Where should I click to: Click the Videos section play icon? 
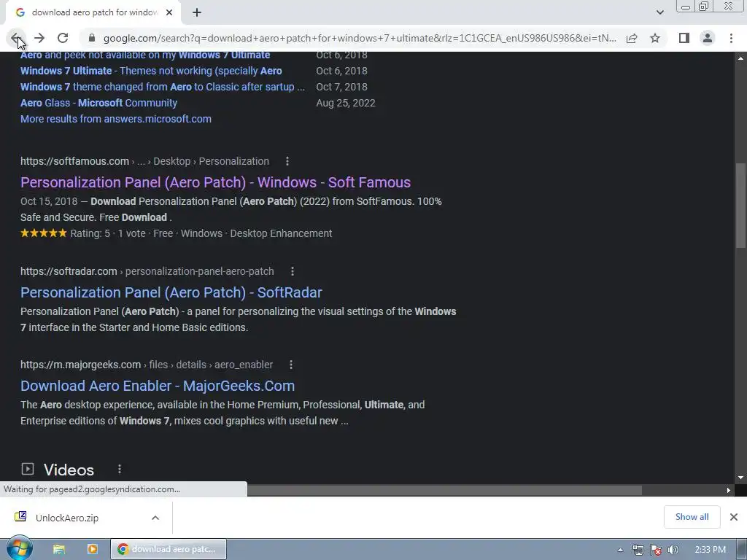pyautogui.click(x=28, y=469)
